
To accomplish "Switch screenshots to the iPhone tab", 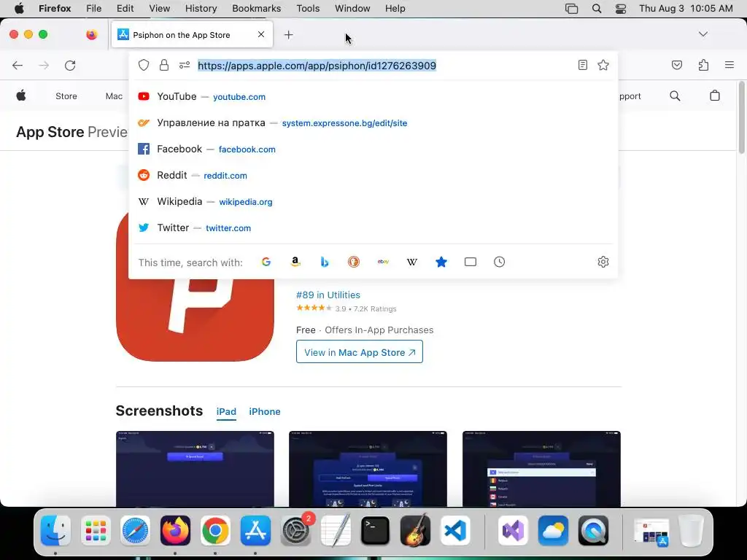I will (264, 412).
